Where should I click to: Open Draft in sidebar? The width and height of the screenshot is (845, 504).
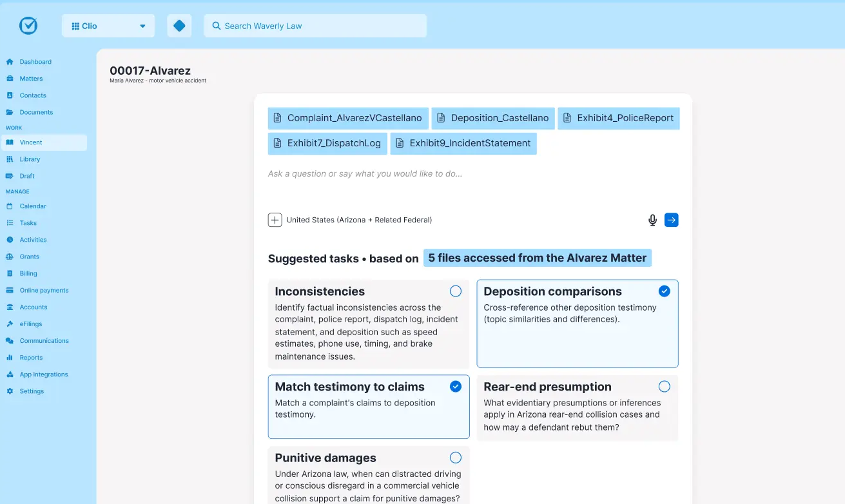point(27,176)
